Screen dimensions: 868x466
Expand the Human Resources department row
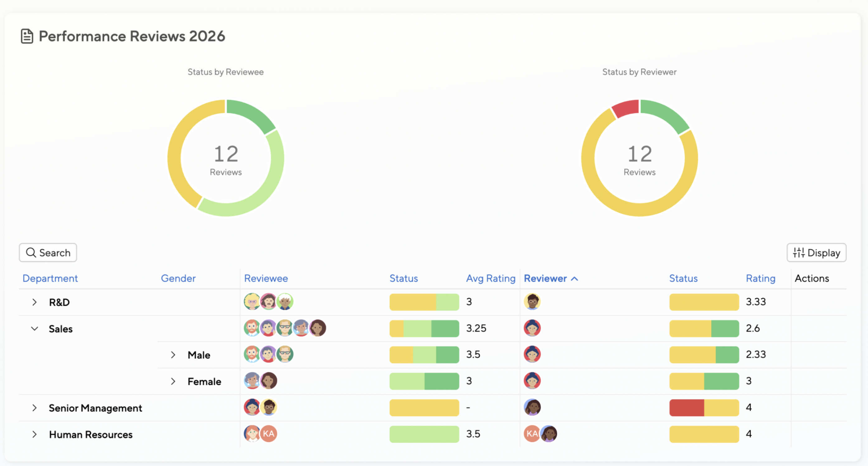pyautogui.click(x=34, y=434)
